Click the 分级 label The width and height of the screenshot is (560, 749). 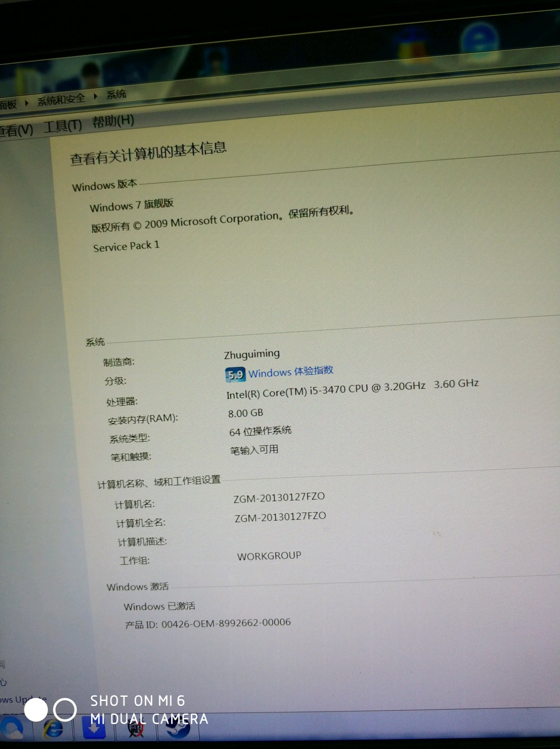115,381
